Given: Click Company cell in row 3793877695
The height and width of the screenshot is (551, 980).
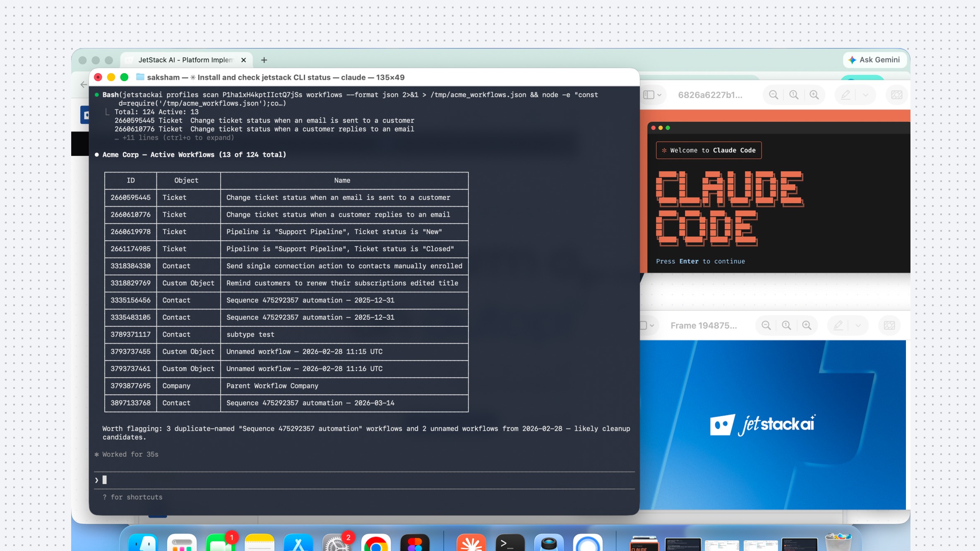Looking at the screenshot, I should point(188,386).
